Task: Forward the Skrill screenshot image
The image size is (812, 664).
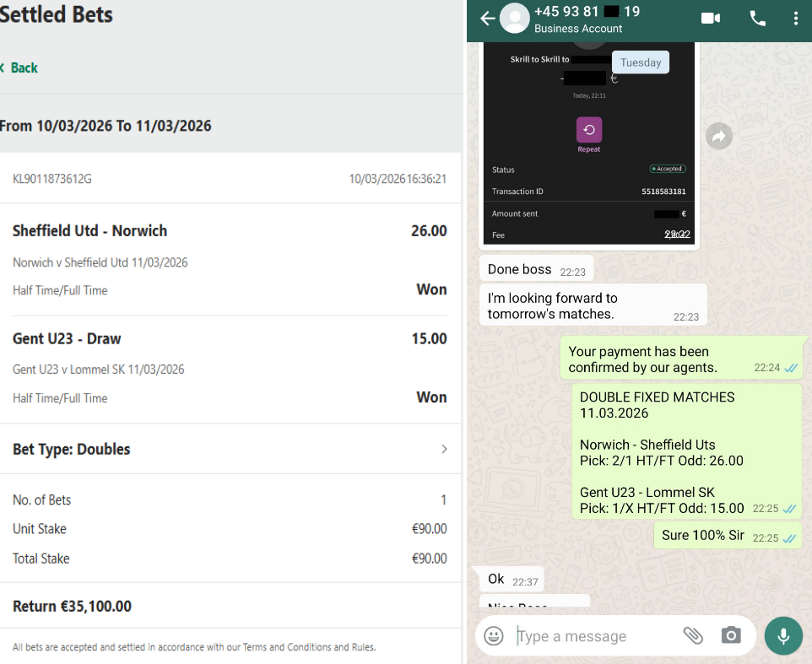Action: [719, 136]
